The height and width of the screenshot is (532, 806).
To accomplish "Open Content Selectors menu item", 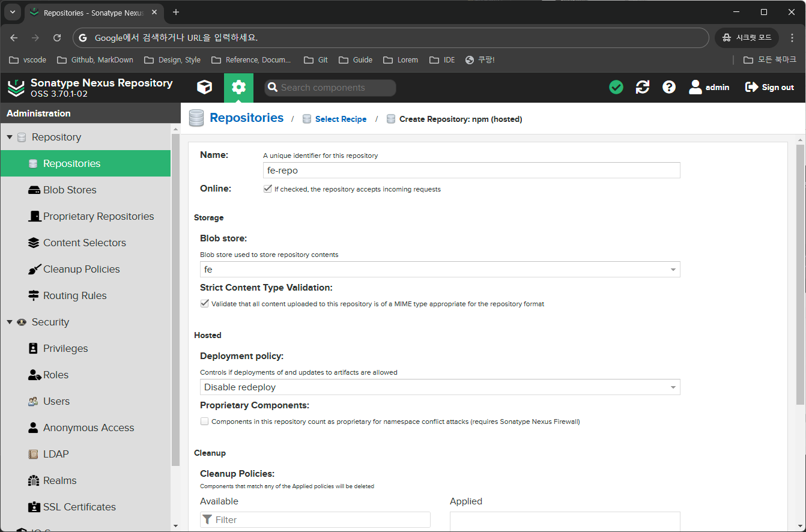I will 85,243.
